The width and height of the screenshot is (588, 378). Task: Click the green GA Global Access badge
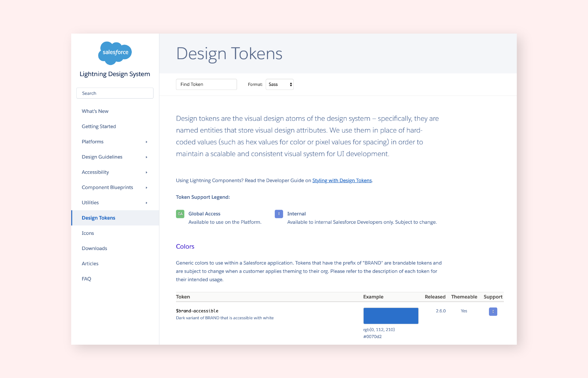pyautogui.click(x=180, y=214)
